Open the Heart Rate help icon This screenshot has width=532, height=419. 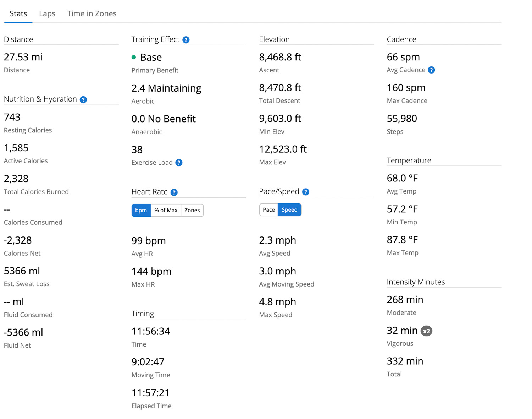174,192
